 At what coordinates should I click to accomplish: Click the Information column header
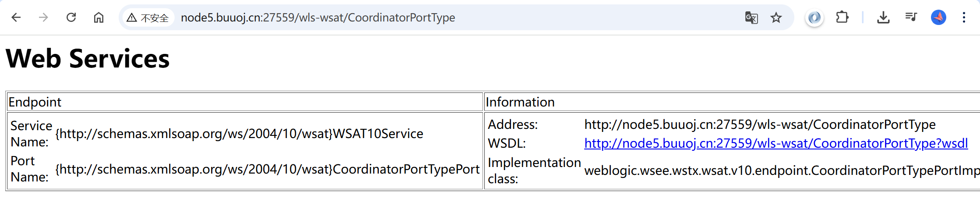[x=520, y=102]
